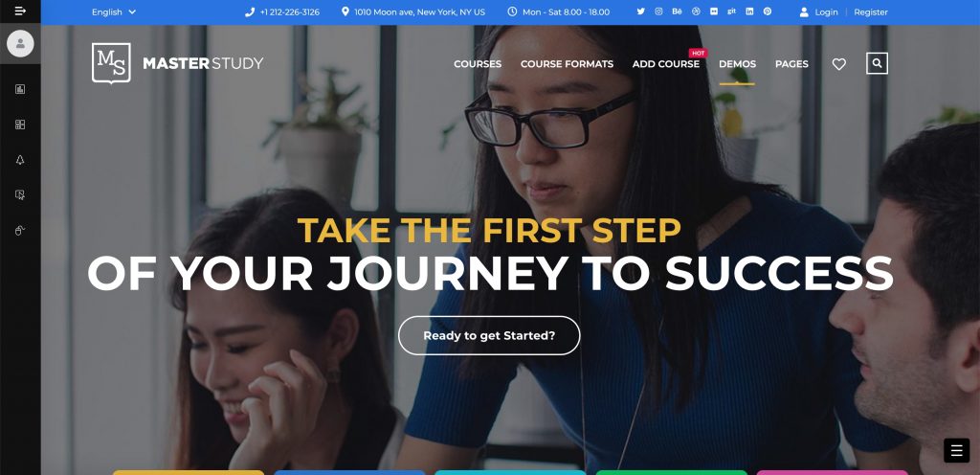The width and height of the screenshot is (980, 475).
Task: Open the Behance social icon
Action: (677, 11)
